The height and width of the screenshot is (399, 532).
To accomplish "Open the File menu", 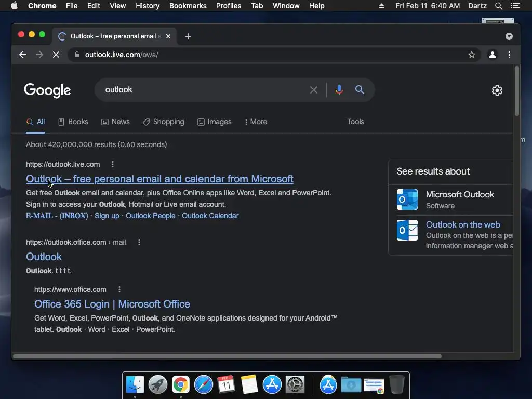I will (x=72, y=6).
